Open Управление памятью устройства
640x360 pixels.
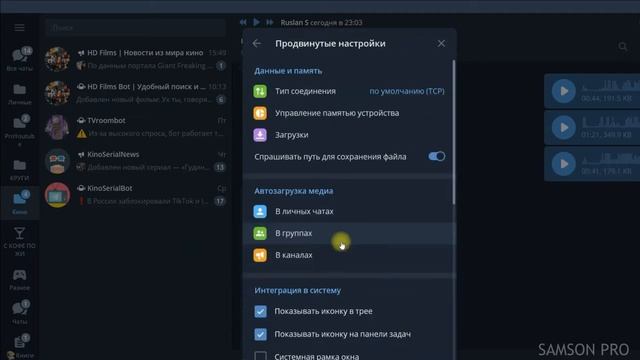(349, 113)
